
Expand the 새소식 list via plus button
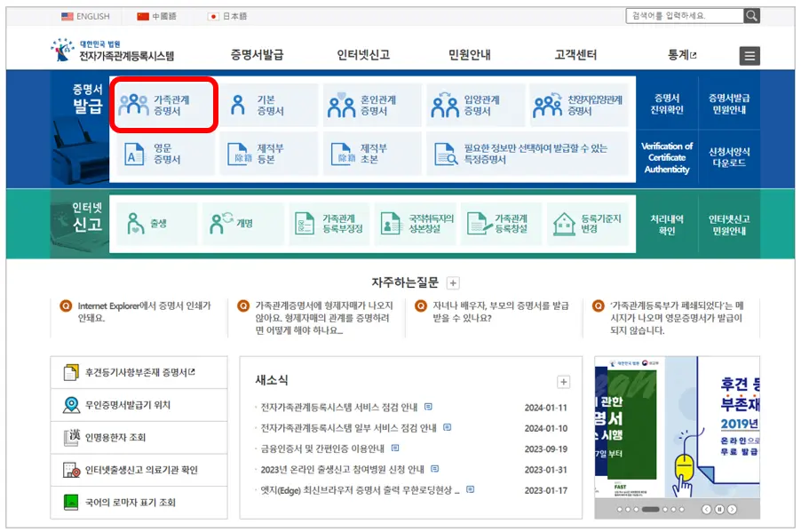coord(562,380)
